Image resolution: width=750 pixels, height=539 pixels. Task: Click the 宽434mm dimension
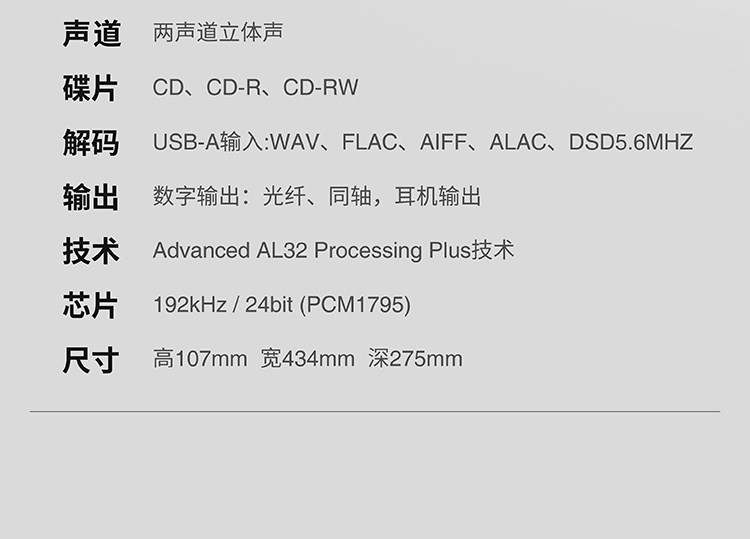tap(308, 359)
